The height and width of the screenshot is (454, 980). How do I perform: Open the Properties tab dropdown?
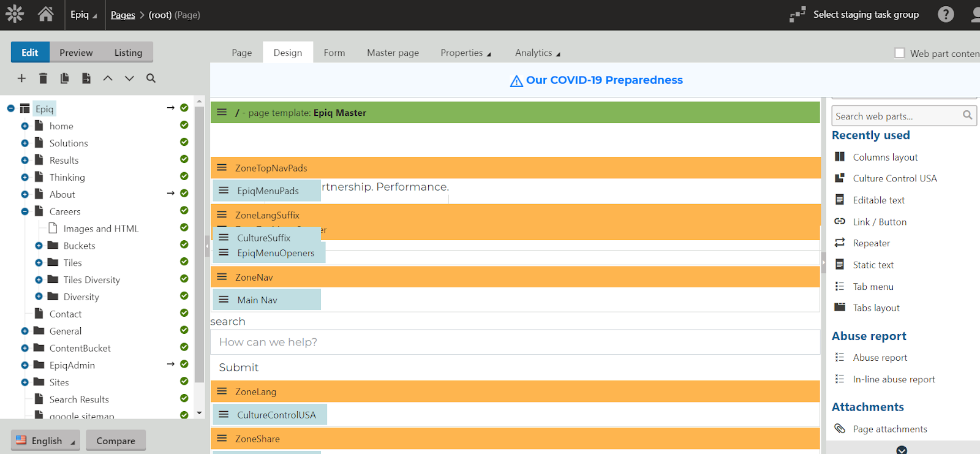[466, 53]
